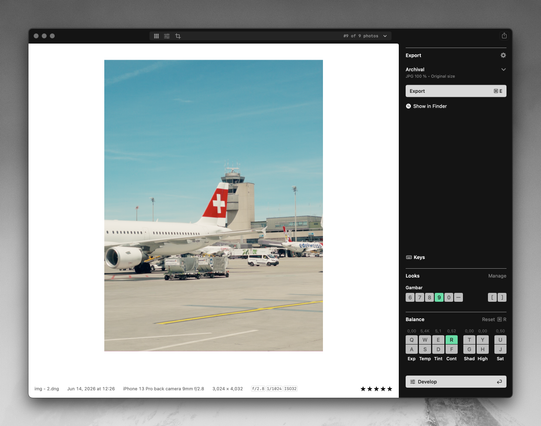Screen dimensions: 541x426
Task: Open the Keys shortcut panel
Action: coord(415,257)
